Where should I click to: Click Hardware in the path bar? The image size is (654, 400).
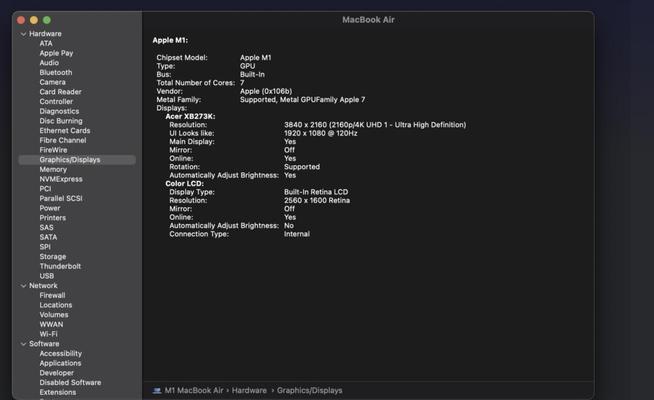249,390
